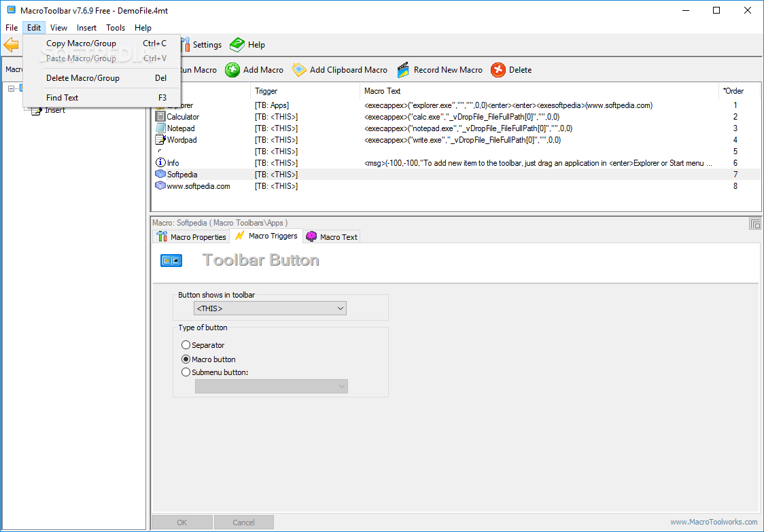Select the Info macro icon
The image size is (764, 532).
point(160,162)
